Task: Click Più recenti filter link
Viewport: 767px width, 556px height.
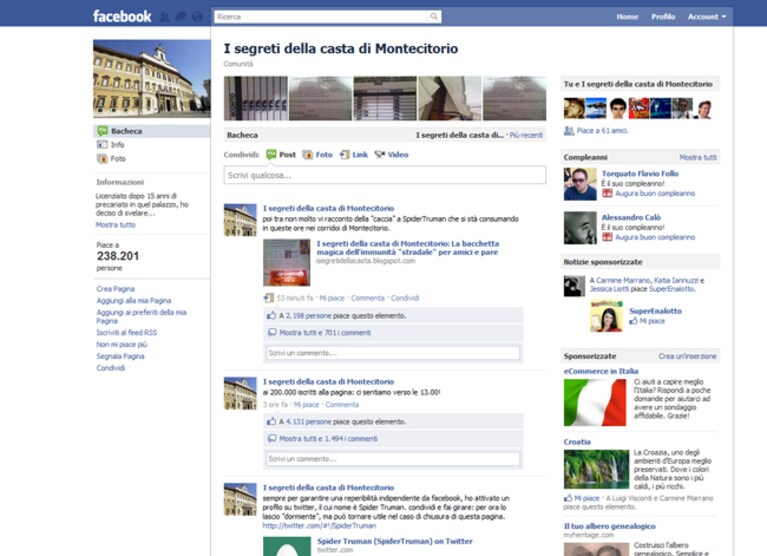Action: pyautogui.click(x=526, y=135)
